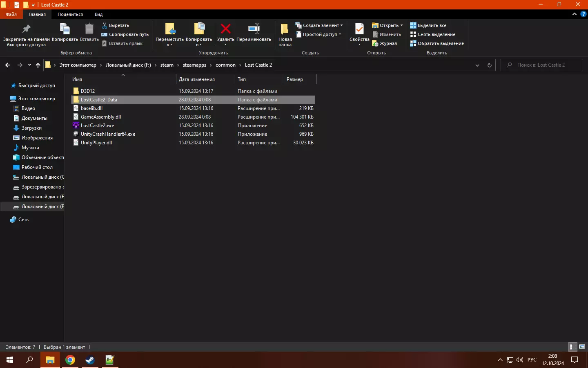Select the UnityPlayer.dll file
This screenshot has width=588, height=368.
tap(193, 143)
